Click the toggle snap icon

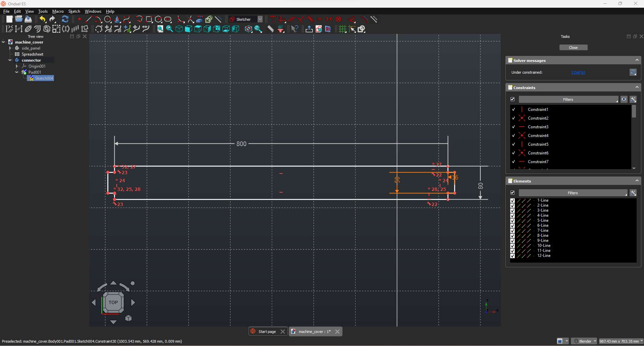[x=352, y=29]
